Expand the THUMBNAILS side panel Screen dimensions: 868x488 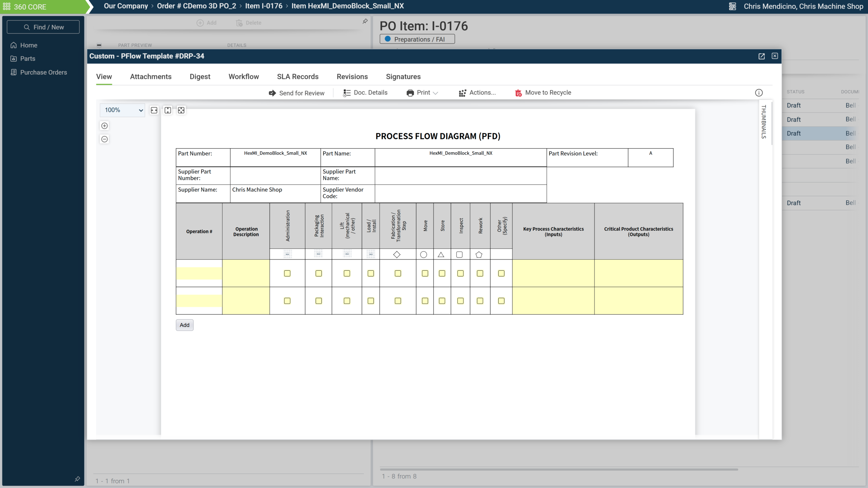764,121
